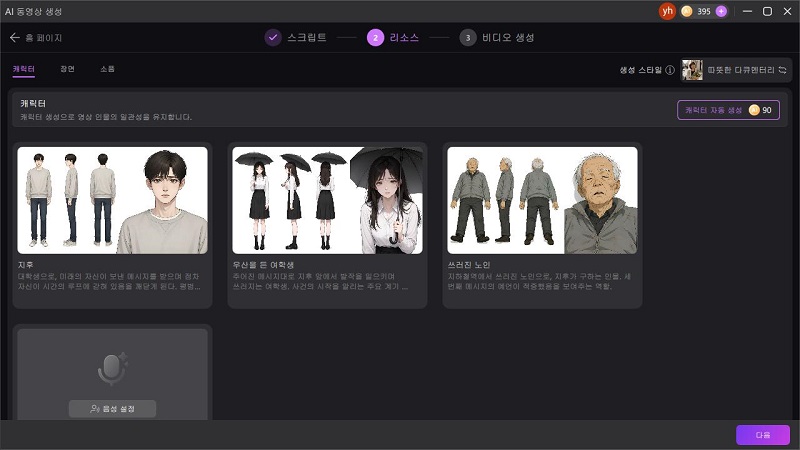Minimize the AI 동영상 생성 window

[747, 11]
